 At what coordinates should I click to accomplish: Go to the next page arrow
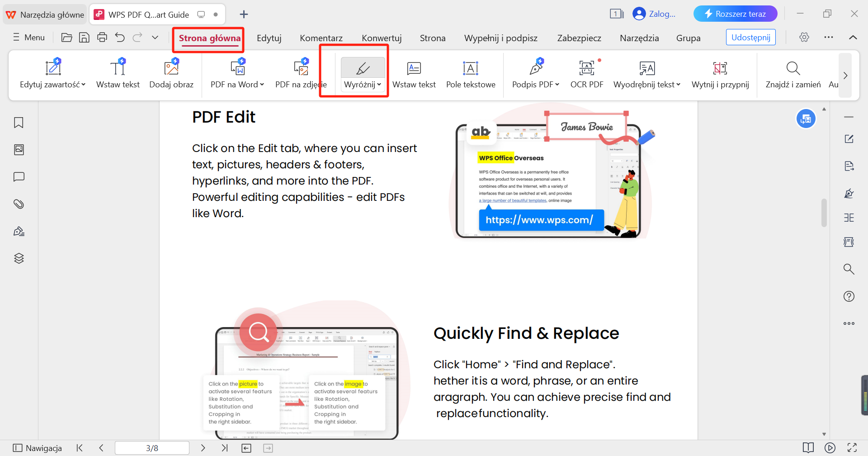[x=203, y=448]
